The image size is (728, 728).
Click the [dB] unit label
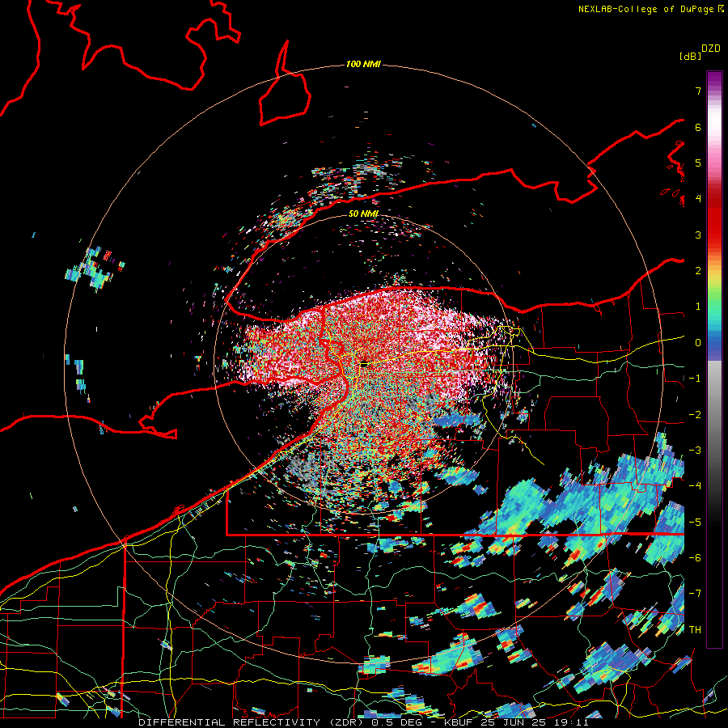tap(690, 57)
